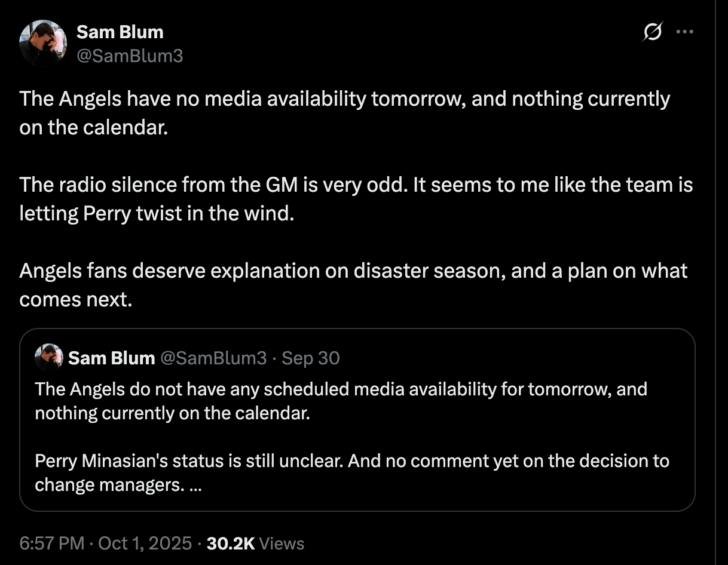This screenshot has width=728, height=565.
Task: Click Sam Blum's profile avatar
Action: [x=42, y=43]
